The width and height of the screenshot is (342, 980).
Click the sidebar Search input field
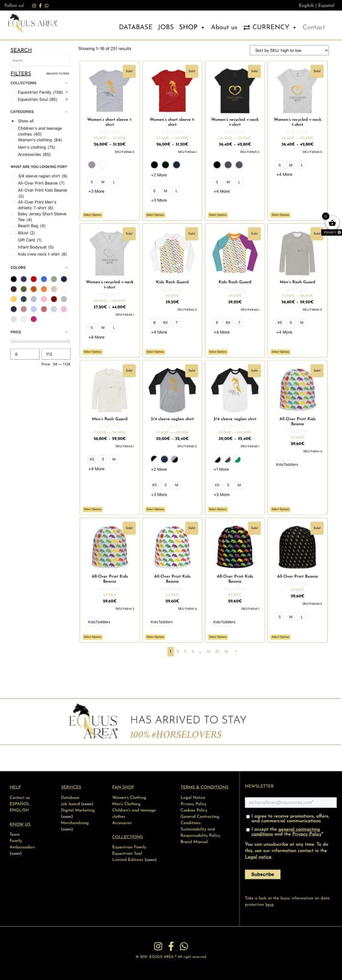pos(40,60)
